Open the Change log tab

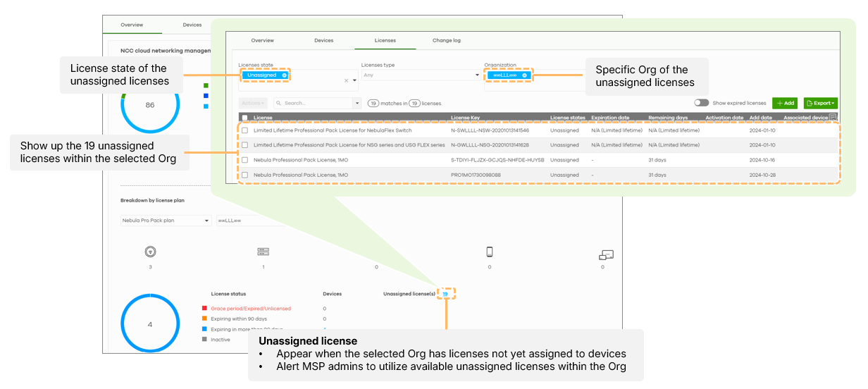point(446,40)
